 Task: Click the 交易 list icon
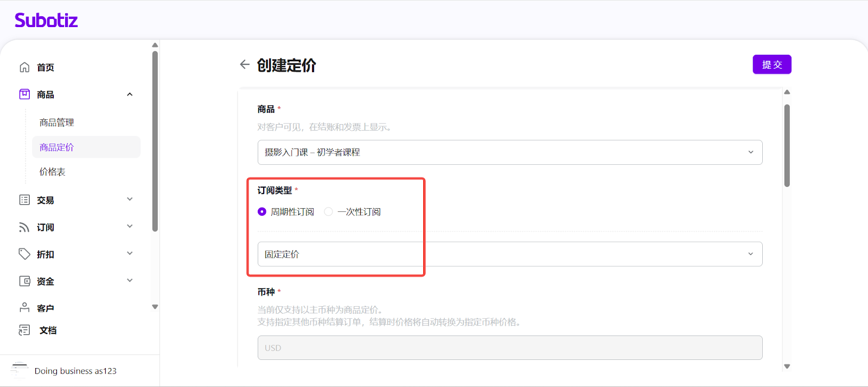pos(24,200)
